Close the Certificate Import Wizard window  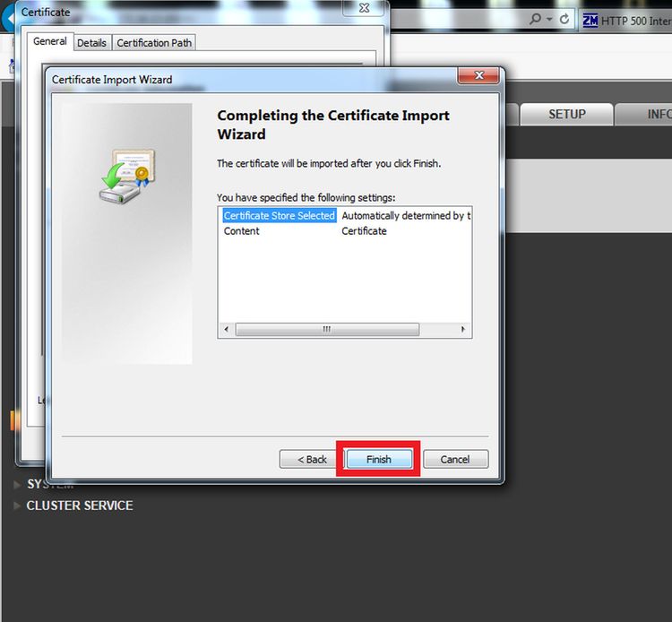coord(478,75)
